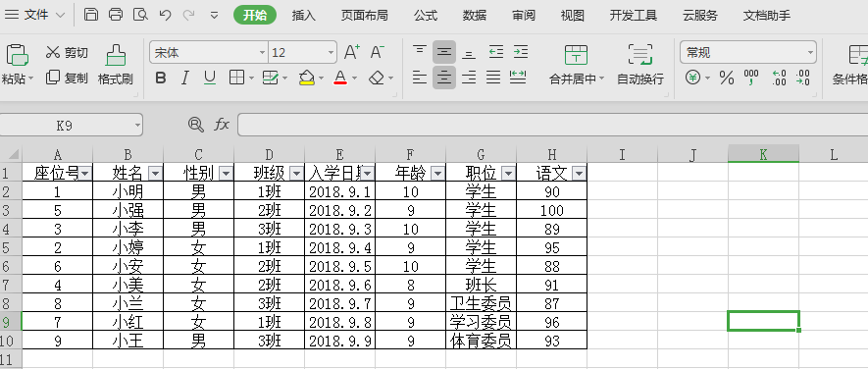Expand the 文件 menu arrow
Screen dimensions: 868x369
point(61,15)
